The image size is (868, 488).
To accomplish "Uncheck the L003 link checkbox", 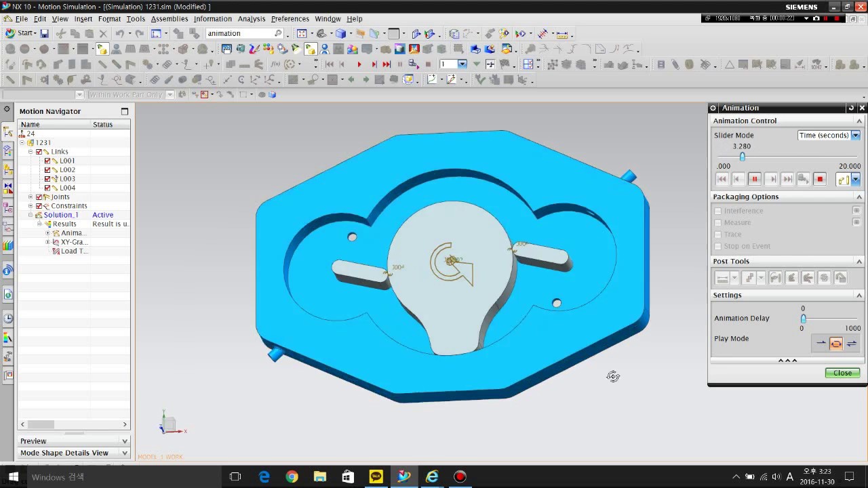I will pyautogui.click(x=47, y=179).
